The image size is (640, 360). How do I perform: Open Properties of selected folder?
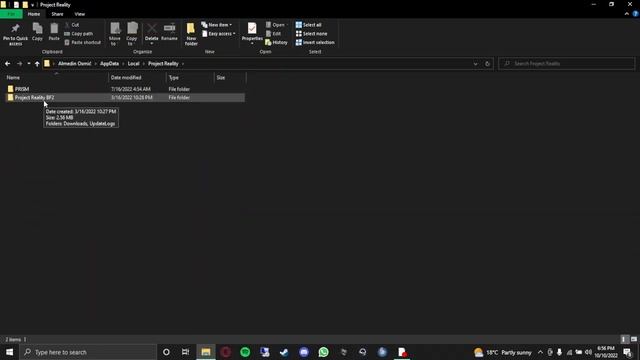[252, 33]
